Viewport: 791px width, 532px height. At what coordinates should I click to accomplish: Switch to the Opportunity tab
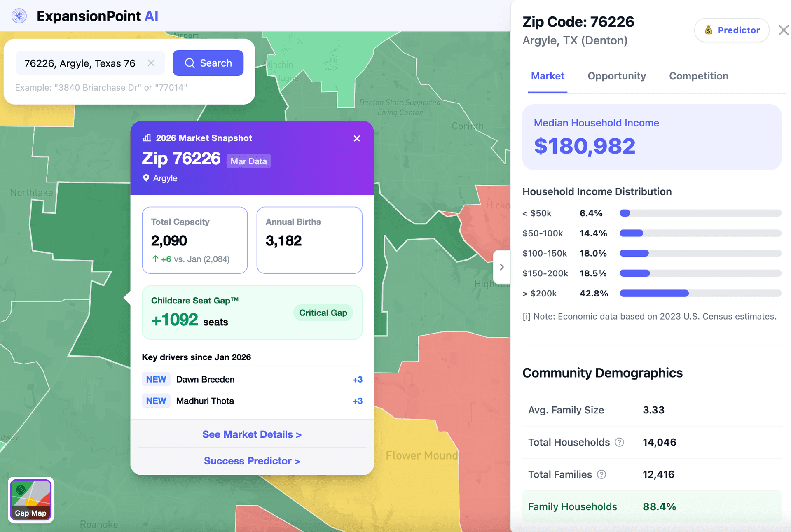point(616,76)
